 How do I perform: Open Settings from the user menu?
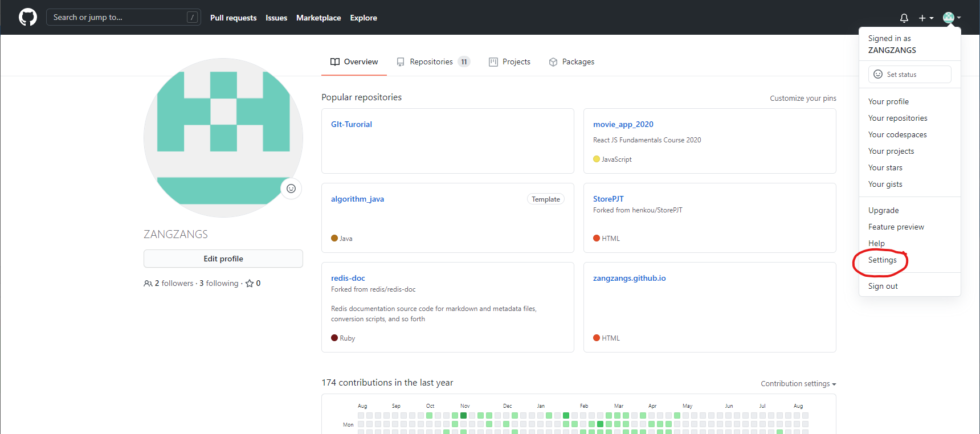pyautogui.click(x=910, y=260)
